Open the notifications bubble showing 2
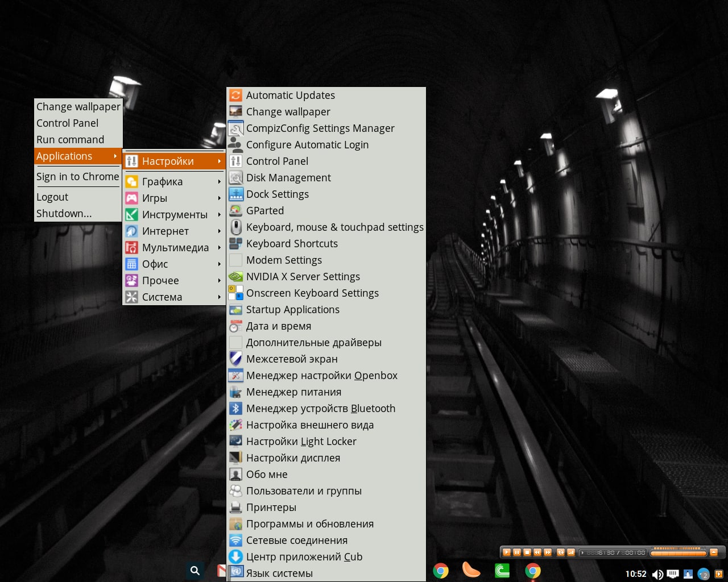728x582 pixels. coord(704,575)
